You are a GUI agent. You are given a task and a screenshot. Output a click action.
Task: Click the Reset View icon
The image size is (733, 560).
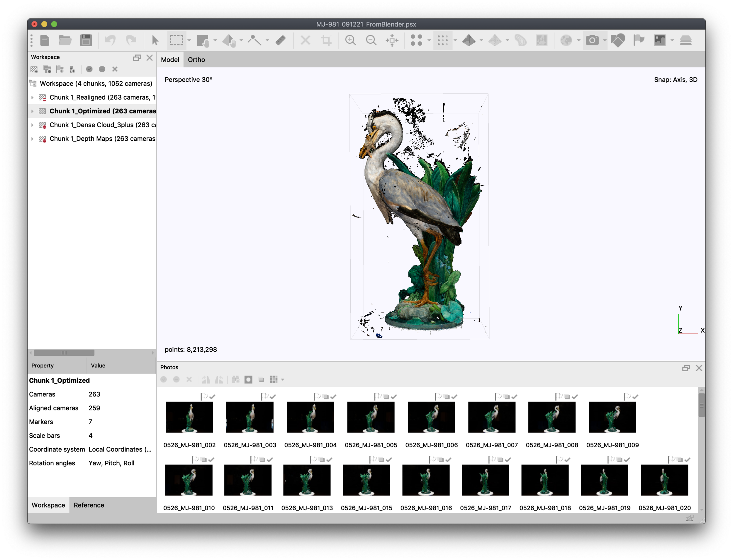point(392,40)
